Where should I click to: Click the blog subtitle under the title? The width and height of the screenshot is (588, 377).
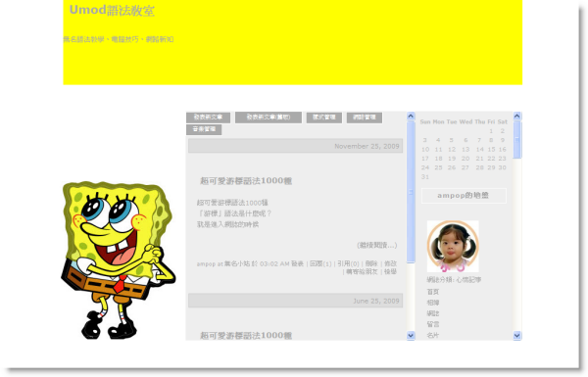(119, 39)
